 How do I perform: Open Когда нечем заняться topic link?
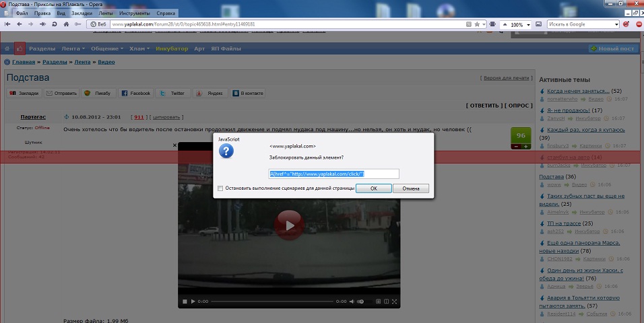point(578,91)
